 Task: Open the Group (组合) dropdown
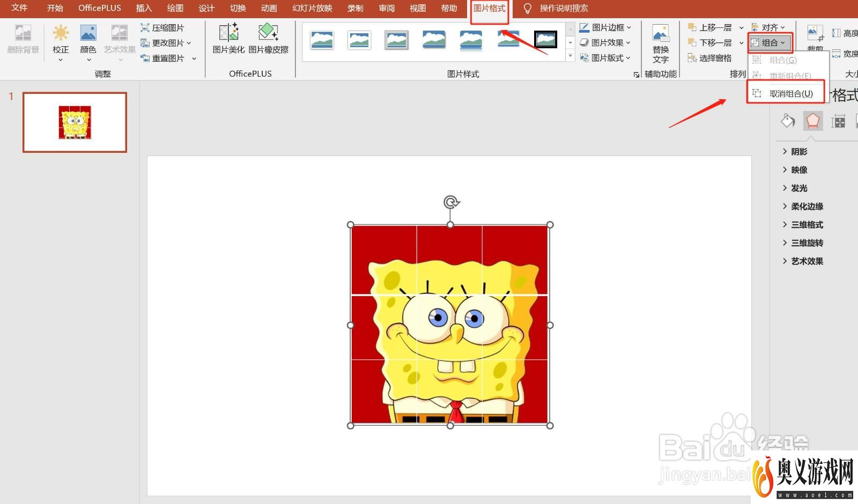coord(769,42)
